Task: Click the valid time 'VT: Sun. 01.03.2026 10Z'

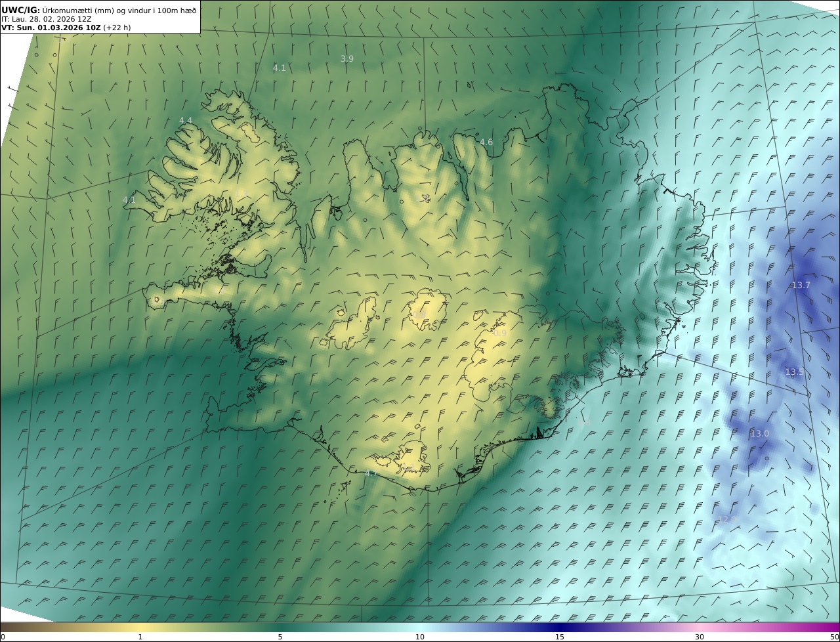Action: [51, 28]
